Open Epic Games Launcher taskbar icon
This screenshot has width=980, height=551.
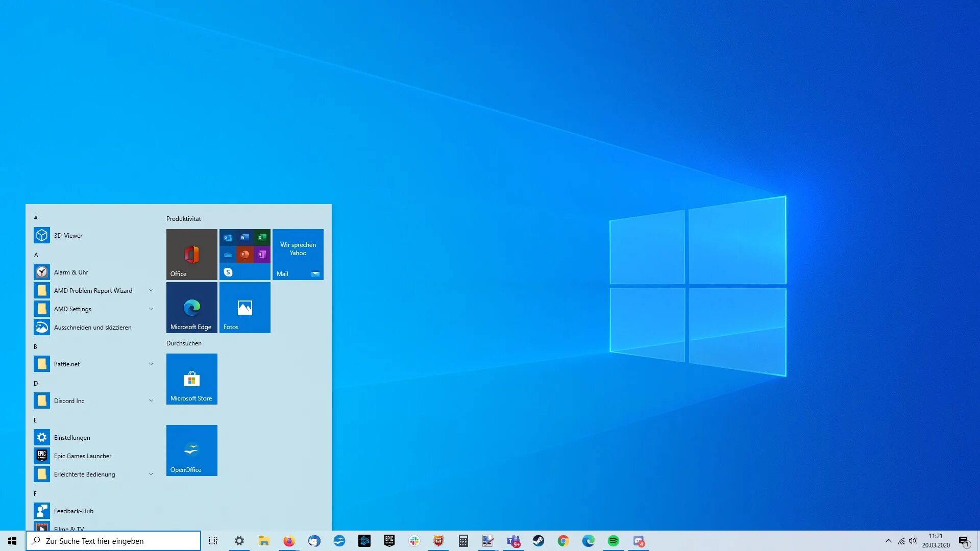tap(389, 541)
